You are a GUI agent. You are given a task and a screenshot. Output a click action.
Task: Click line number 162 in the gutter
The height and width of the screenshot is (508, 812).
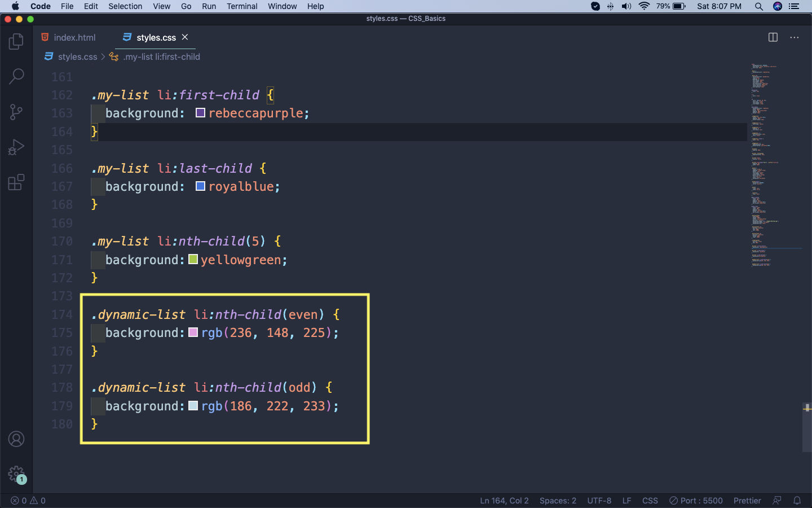62,95
